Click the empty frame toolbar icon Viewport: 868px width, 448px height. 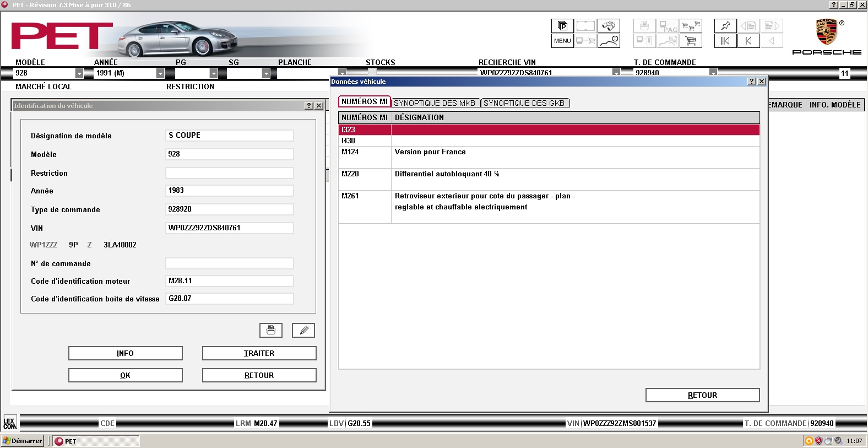pyautogui.click(x=585, y=26)
